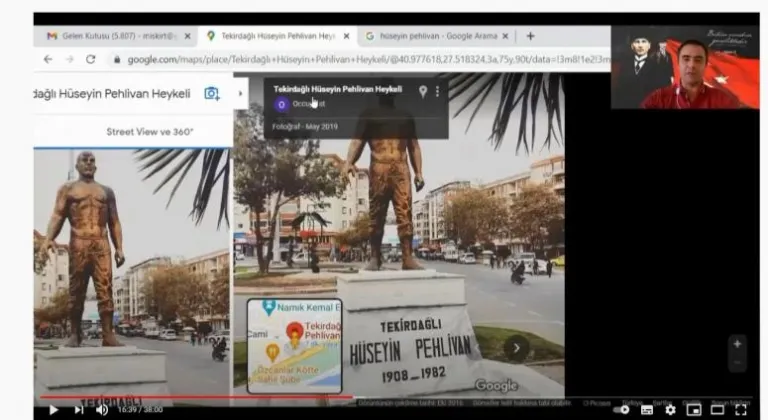The width and height of the screenshot is (768, 420).
Task: Collapse the side panel with arrow toggle
Action: [240, 94]
